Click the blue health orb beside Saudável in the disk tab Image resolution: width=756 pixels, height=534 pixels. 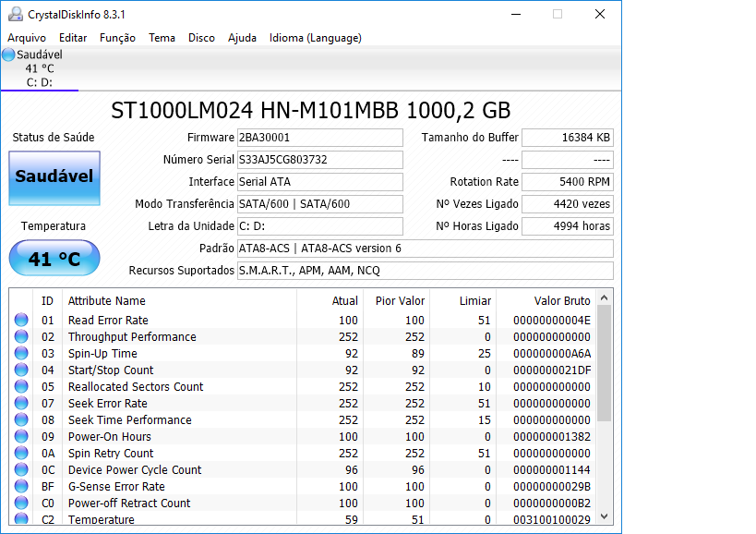(x=8, y=55)
